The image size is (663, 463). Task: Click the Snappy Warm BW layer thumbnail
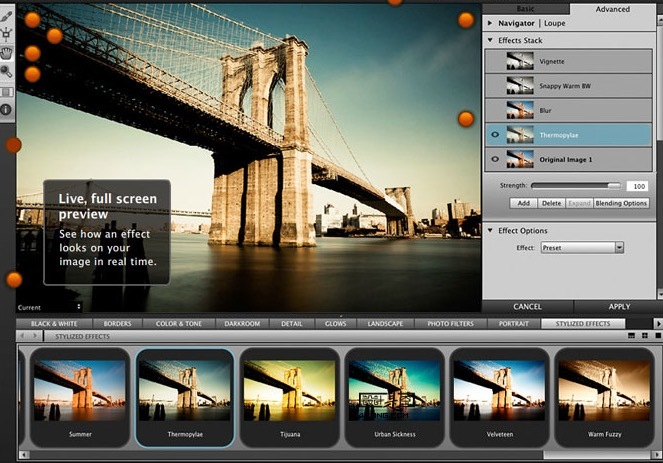pos(519,86)
